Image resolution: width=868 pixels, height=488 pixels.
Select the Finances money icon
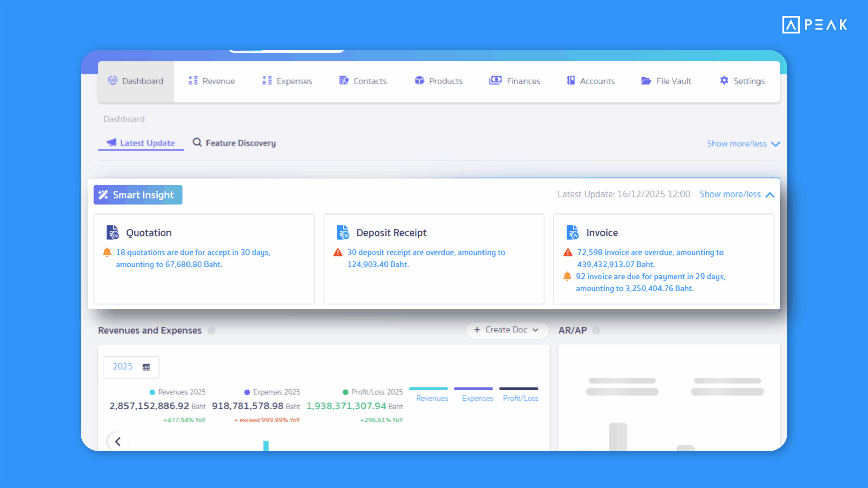click(495, 81)
